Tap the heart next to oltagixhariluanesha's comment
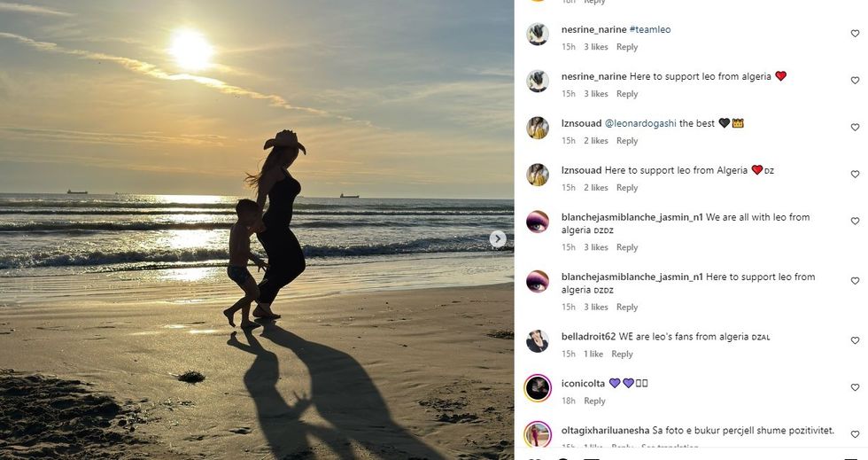This screenshot has width=868, height=460. pos(855,434)
